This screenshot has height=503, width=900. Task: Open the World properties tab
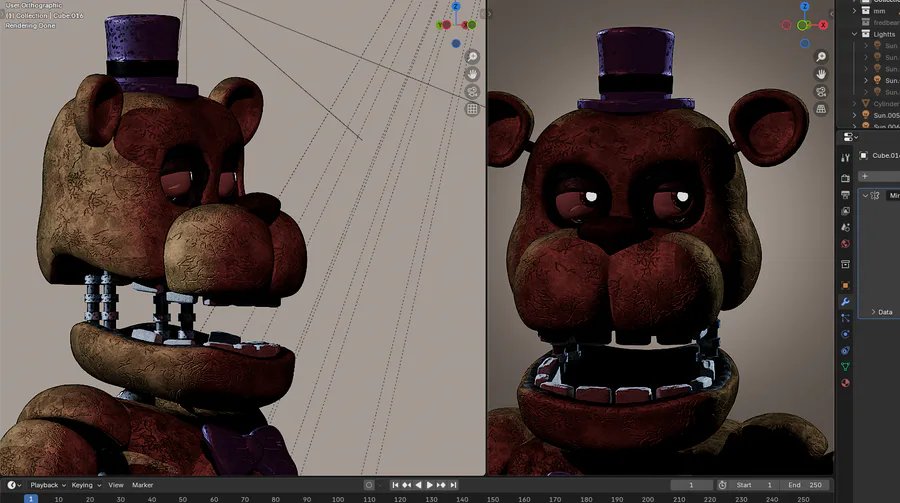coord(845,243)
